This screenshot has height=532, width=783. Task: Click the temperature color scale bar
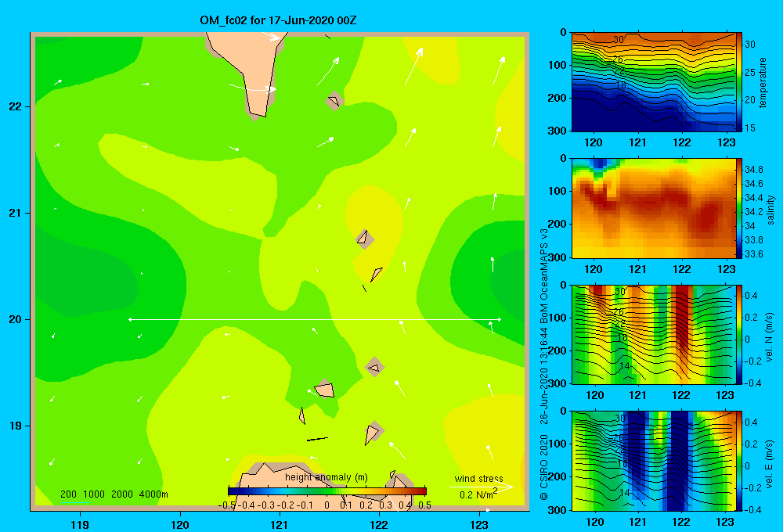pos(739,82)
